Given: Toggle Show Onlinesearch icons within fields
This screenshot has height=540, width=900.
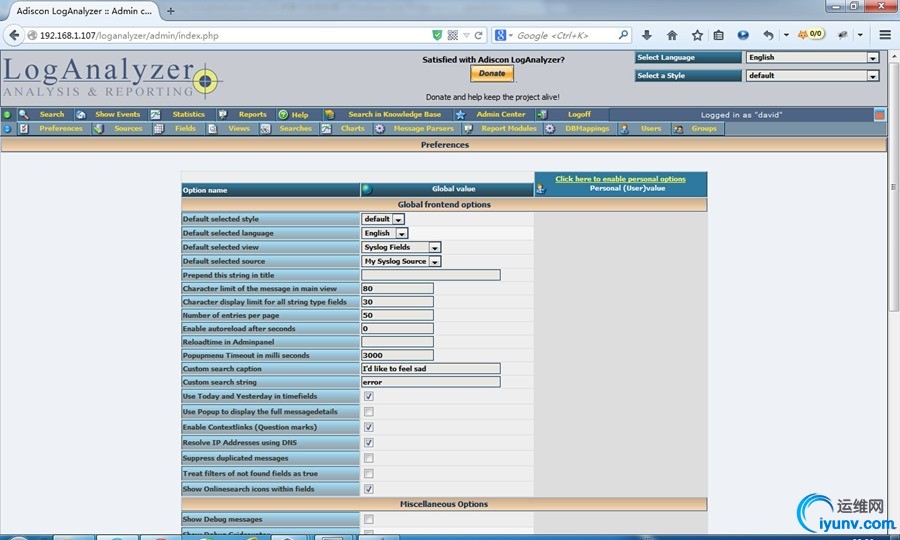Looking at the screenshot, I should [x=368, y=489].
